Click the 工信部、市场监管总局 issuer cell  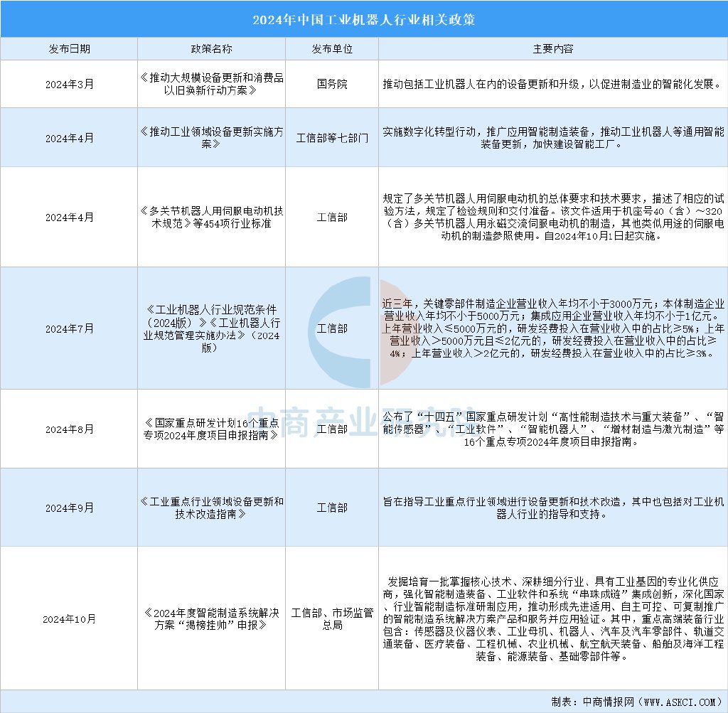pos(332,618)
